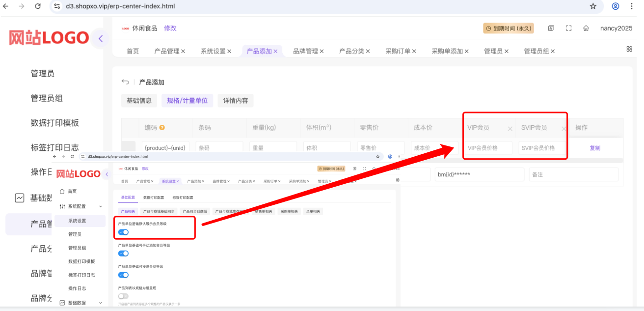This screenshot has width=644, height=311.
Task: Bookmark page with star in main address bar
Action: click(593, 6)
